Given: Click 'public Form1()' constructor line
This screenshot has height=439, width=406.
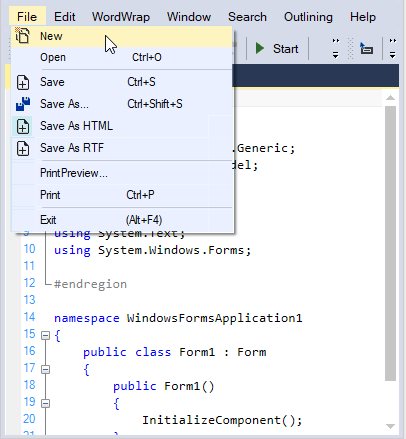Looking at the screenshot, I should 164,386.
